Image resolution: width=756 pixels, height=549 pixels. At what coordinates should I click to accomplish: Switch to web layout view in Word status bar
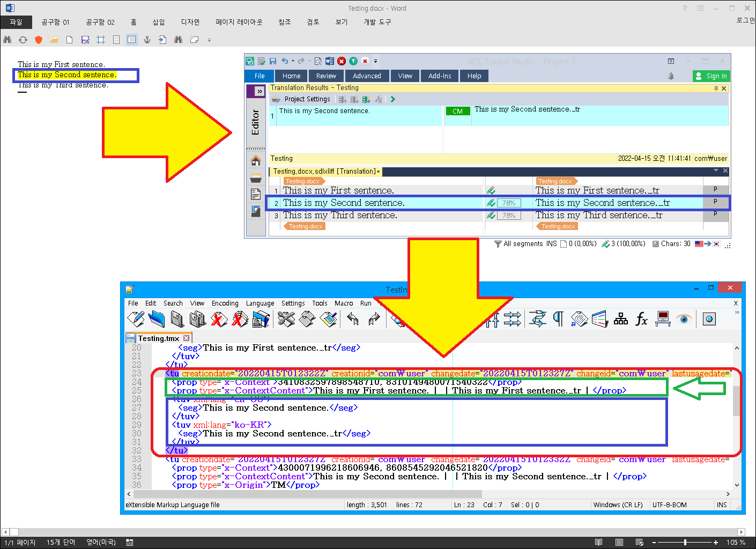coord(640,543)
